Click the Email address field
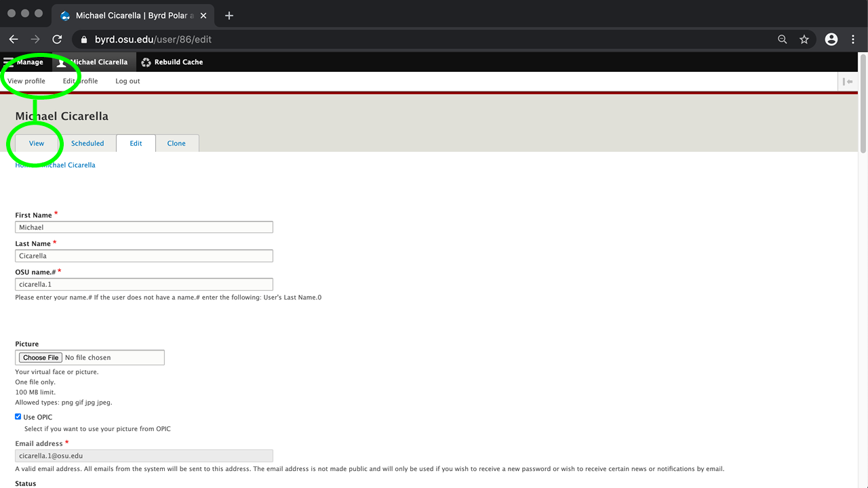The height and width of the screenshot is (488, 868). [144, 455]
